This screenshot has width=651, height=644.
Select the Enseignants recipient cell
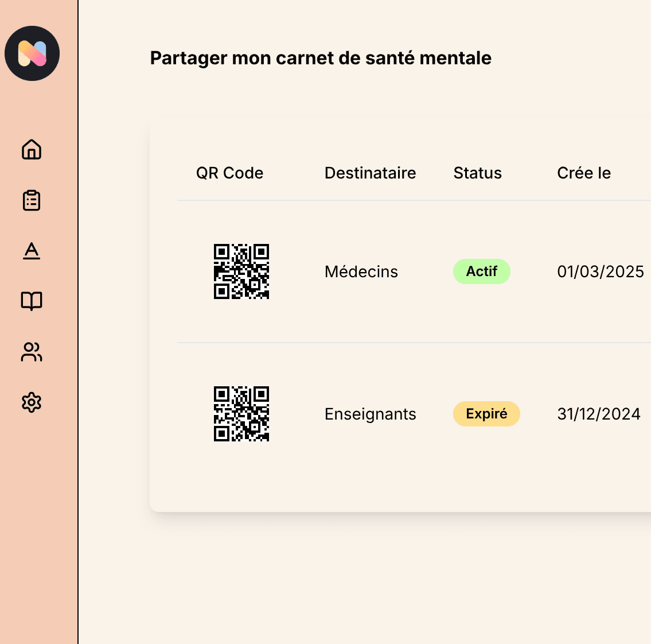[x=371, y=414]
